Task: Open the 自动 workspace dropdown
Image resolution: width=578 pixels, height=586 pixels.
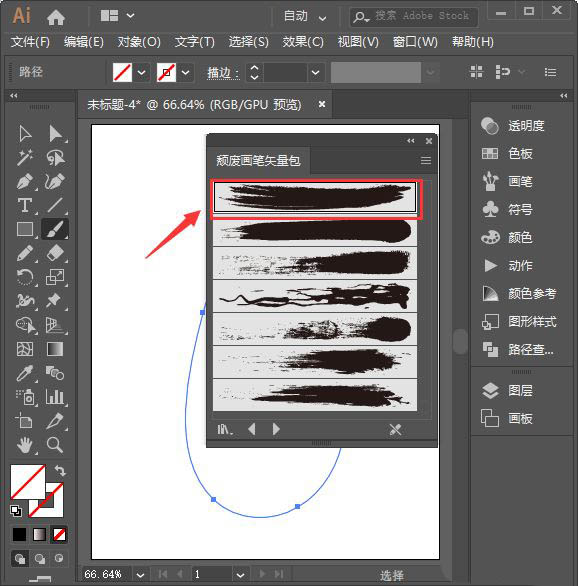Action: [x=322, y=18]
